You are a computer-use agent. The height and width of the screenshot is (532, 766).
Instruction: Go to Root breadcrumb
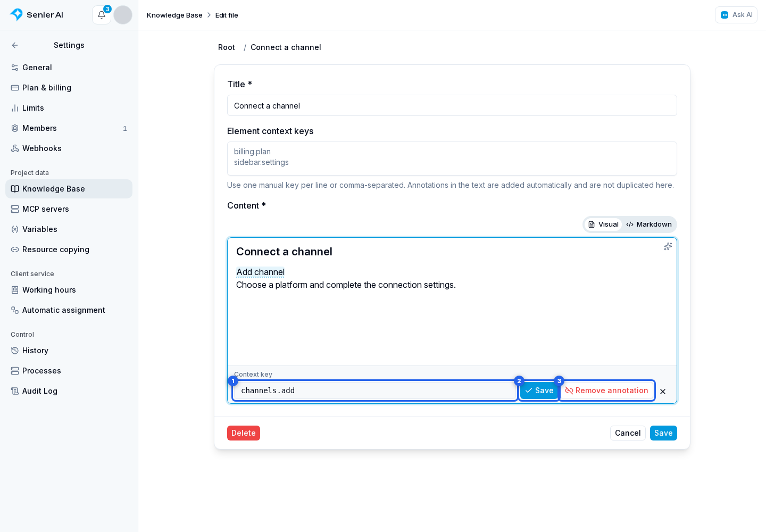pos(227,47)
